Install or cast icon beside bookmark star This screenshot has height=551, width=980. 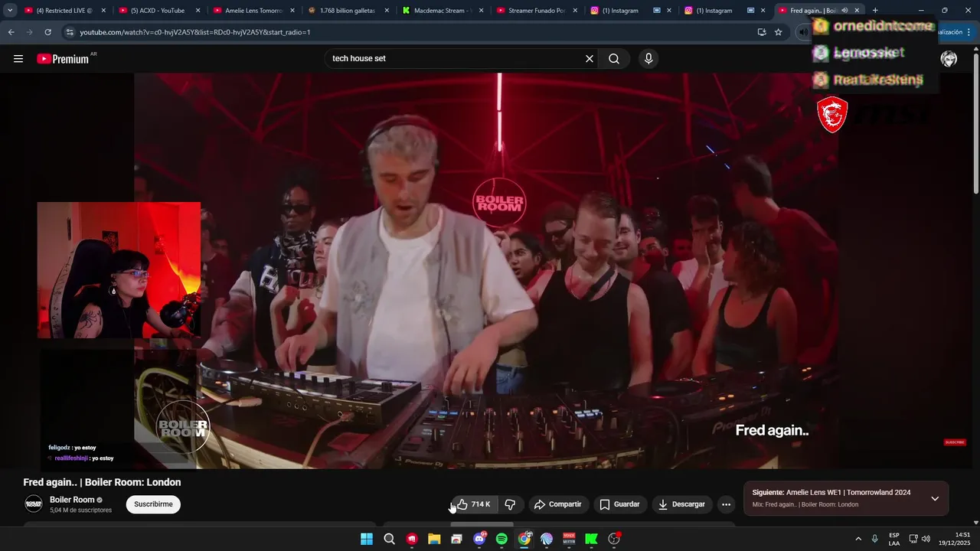pyautogui.click(x=761, y=32)
